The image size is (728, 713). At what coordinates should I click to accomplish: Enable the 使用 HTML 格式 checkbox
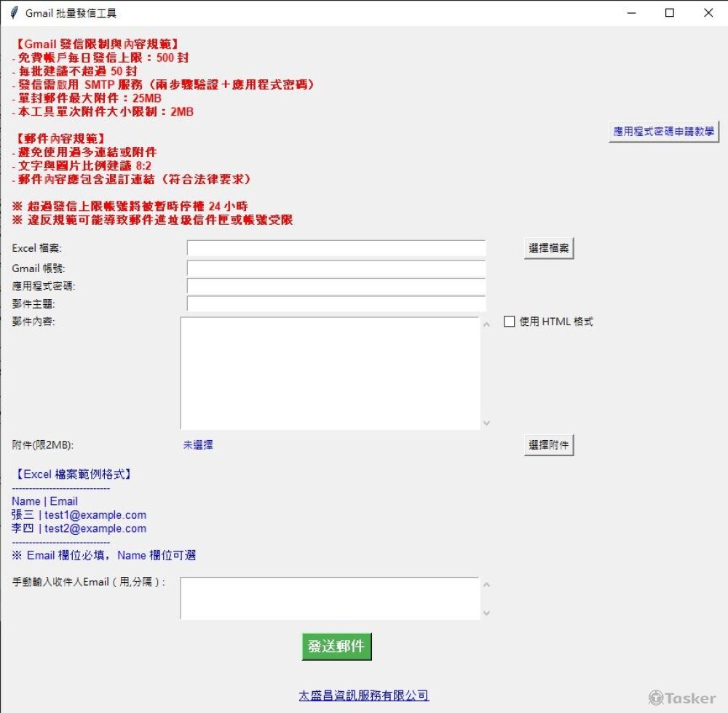click(x=509, y=322)
